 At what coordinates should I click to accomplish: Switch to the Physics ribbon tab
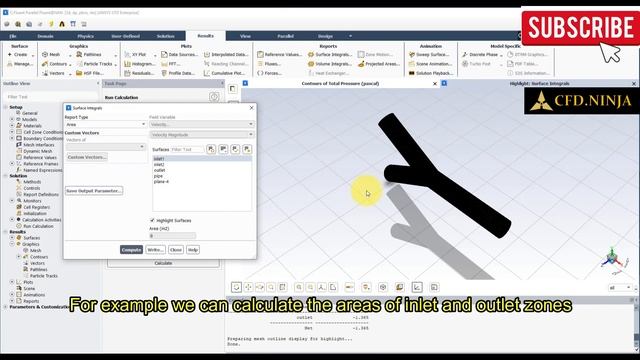85,36
